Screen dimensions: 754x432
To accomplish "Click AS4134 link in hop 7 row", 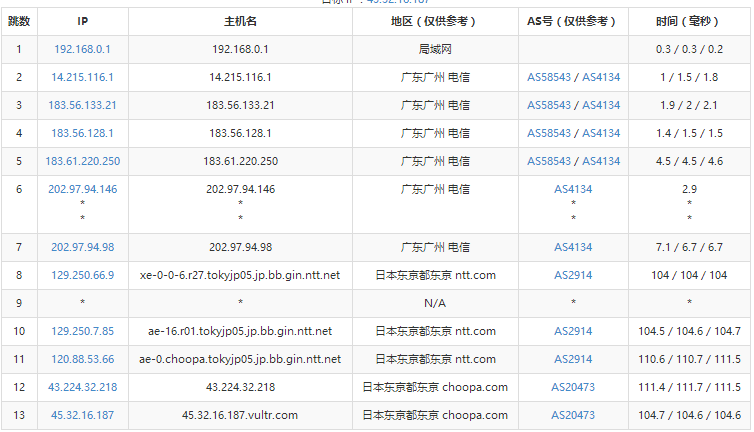I will click(x=573, y=247).
